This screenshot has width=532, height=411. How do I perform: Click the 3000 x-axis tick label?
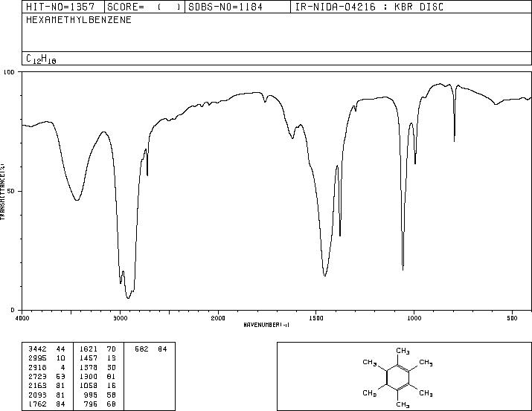(120, 318)
